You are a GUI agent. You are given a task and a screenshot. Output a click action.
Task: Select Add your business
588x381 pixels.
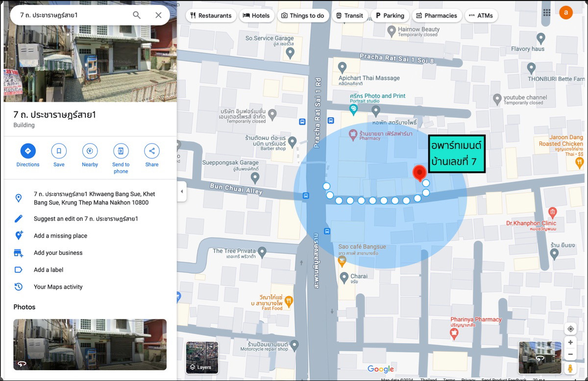tap(90, 253)
